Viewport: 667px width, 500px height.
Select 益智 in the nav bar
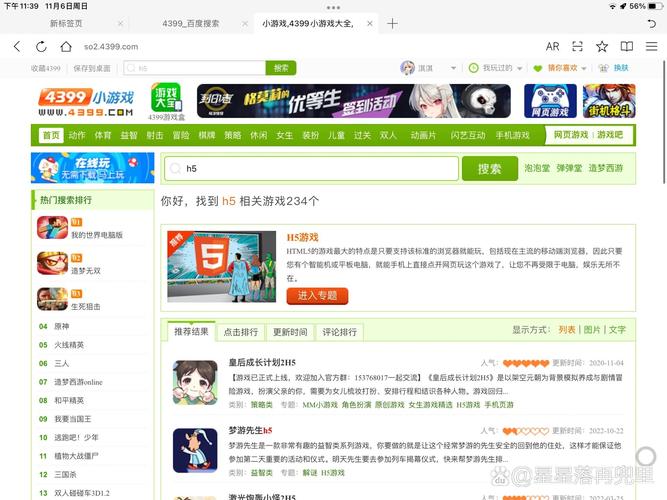128,135
